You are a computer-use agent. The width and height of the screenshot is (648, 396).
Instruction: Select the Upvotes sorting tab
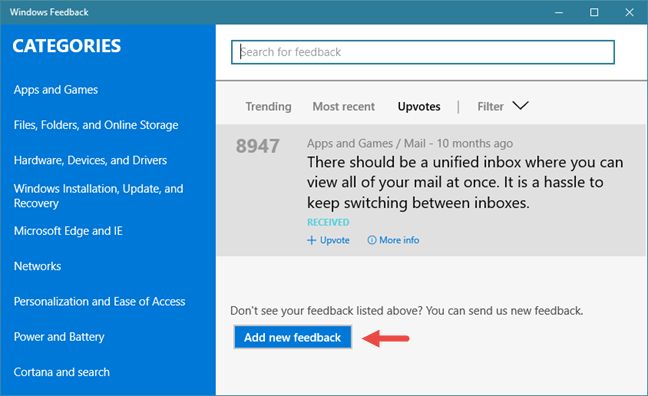click(x=419, y=107)
